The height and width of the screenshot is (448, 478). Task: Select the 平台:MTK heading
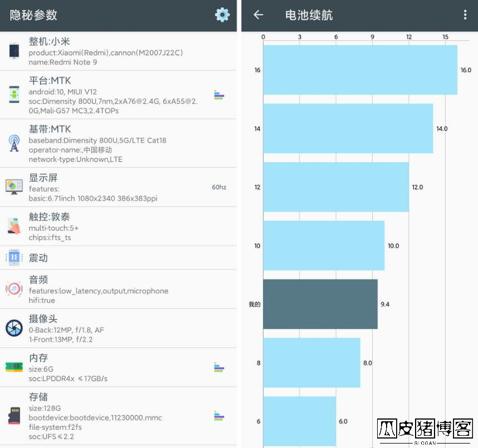click(50, 80)
